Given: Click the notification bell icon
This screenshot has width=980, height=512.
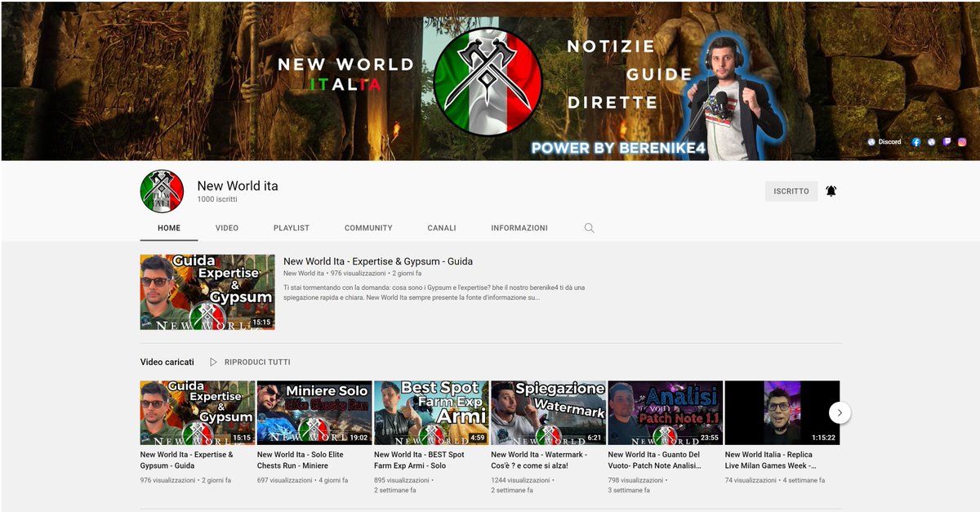Looking at the screenshot, I should pos(831,191).
